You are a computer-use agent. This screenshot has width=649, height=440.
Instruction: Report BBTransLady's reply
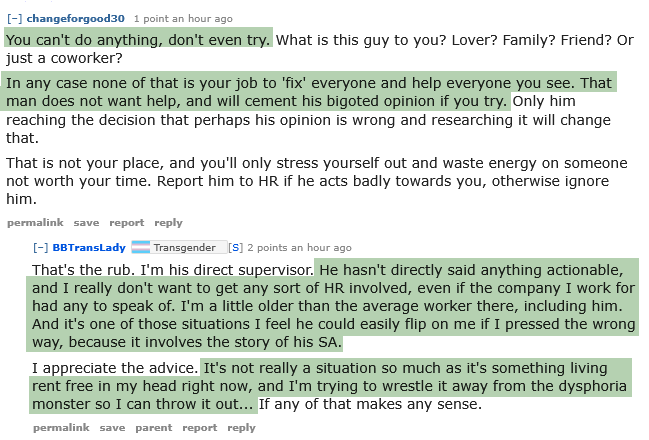200,428
